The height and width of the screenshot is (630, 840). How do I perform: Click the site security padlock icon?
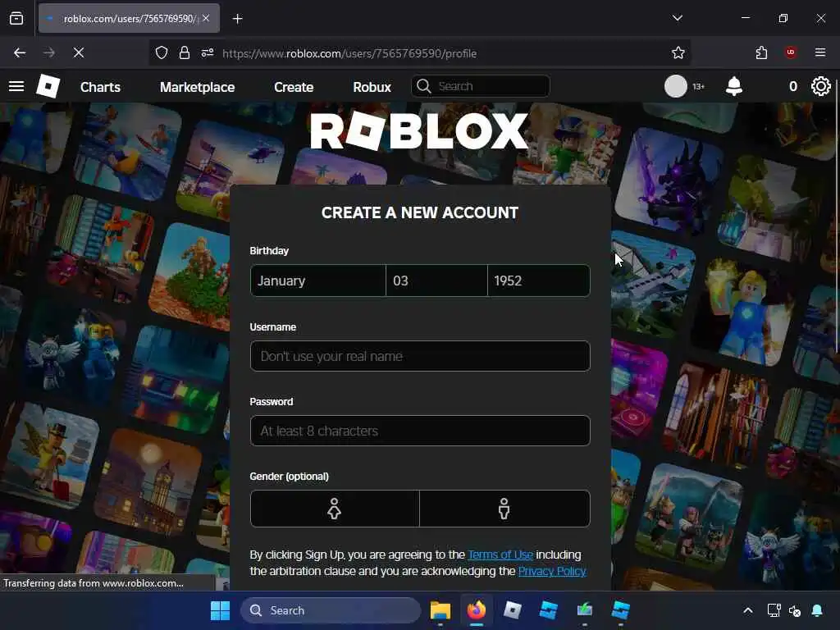[x=185, y=53]
